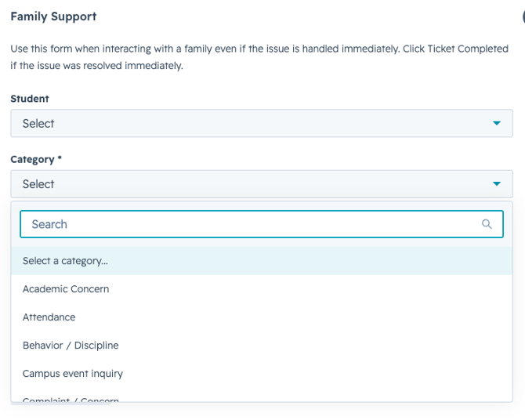
Task: Focus the category Search input field
Action: click(262, 224)
